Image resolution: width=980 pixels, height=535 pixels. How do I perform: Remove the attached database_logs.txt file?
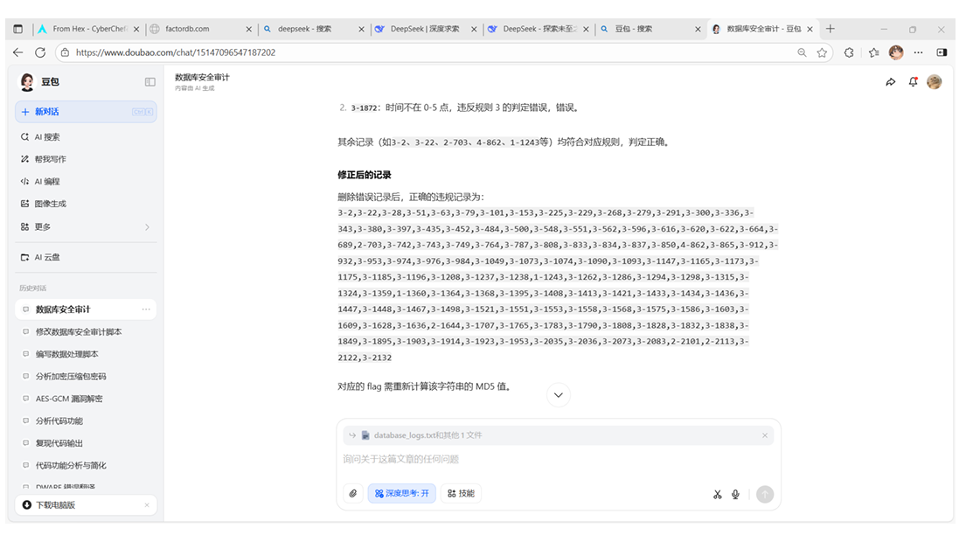click(765, 435)
